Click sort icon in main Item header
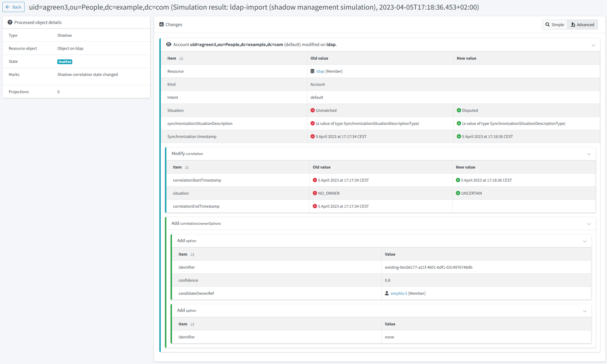The width and height of the screenshot is (607, 364). 181,59
